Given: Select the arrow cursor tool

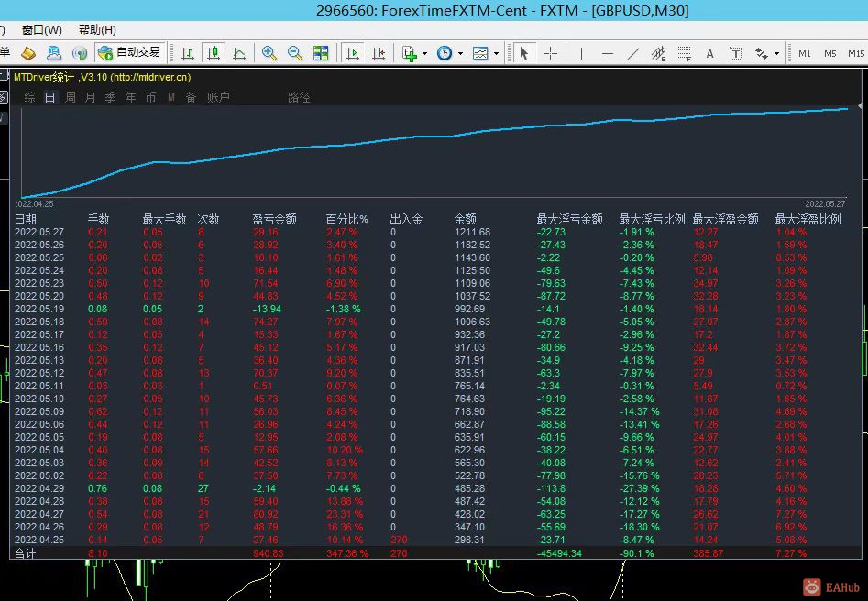Looking at the screenshot, I should (x=523, y=53).
